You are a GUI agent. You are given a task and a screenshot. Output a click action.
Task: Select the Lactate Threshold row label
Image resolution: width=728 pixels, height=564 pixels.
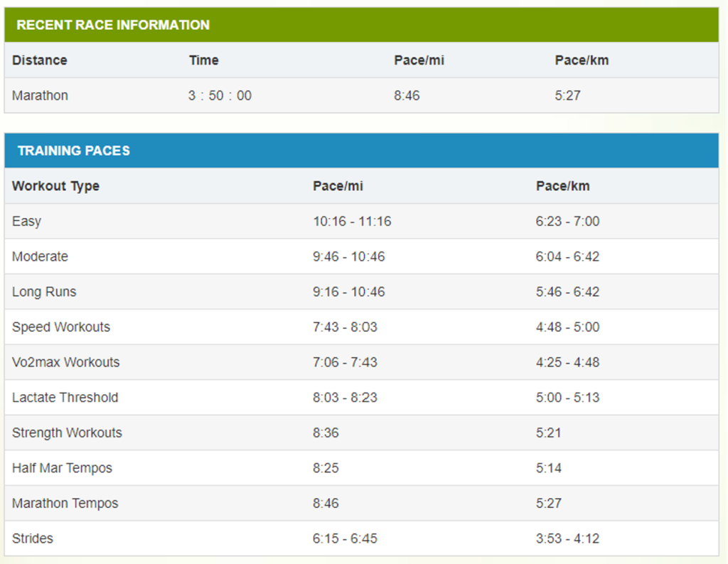pos(65,397)
